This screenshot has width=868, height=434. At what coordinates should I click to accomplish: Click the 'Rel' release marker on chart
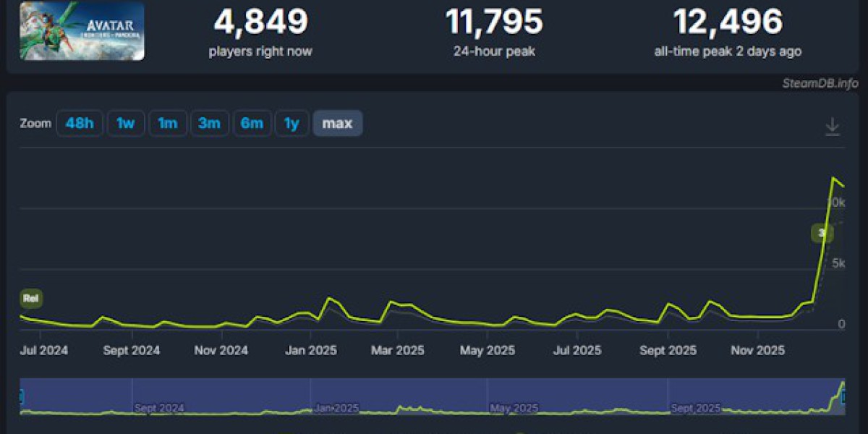click(31, 298)
